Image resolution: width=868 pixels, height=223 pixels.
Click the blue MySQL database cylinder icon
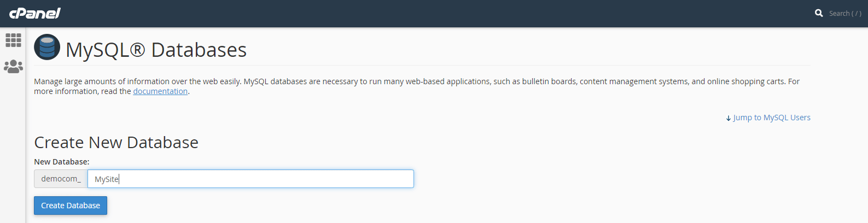coord(47,48)
